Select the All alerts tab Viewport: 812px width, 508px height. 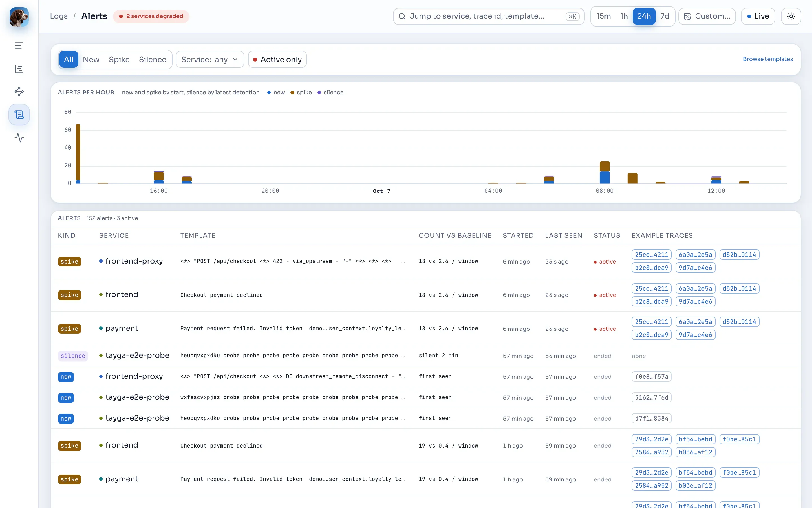(69, 60)
